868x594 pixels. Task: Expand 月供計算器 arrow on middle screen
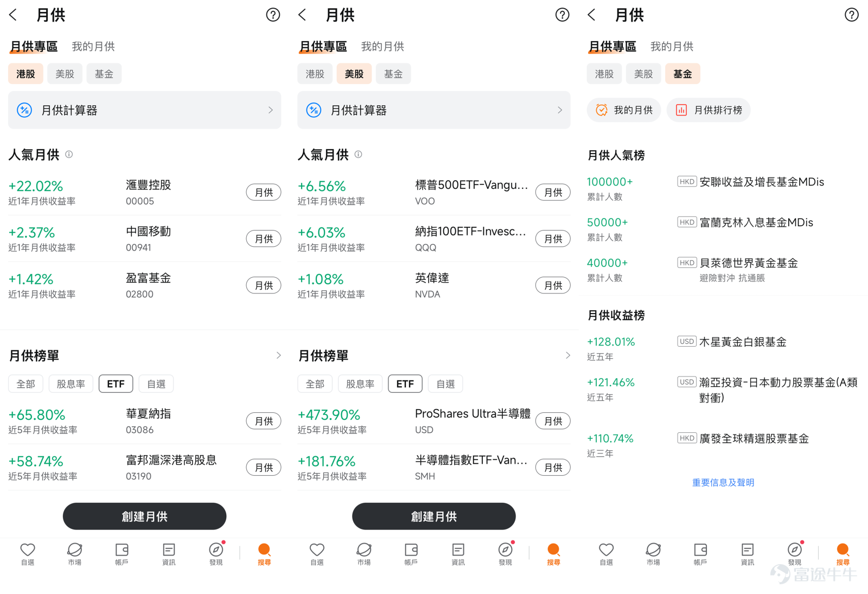[559, 110]
